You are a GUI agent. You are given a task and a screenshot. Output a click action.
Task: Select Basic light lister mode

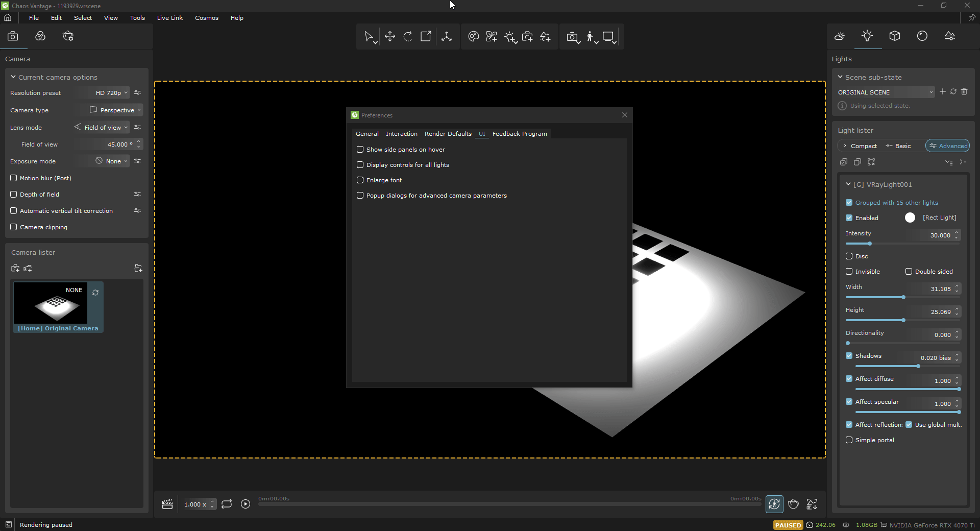(x=898, y=146)
